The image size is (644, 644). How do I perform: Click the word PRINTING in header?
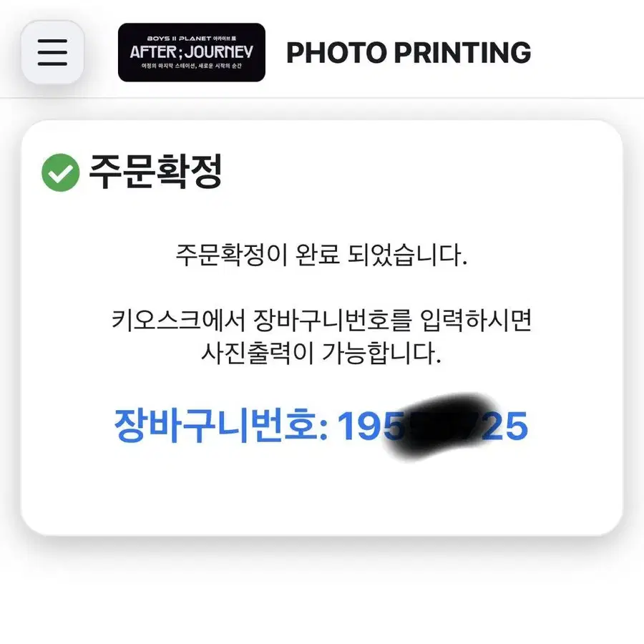pyautogui.click(x=462, y=52)
